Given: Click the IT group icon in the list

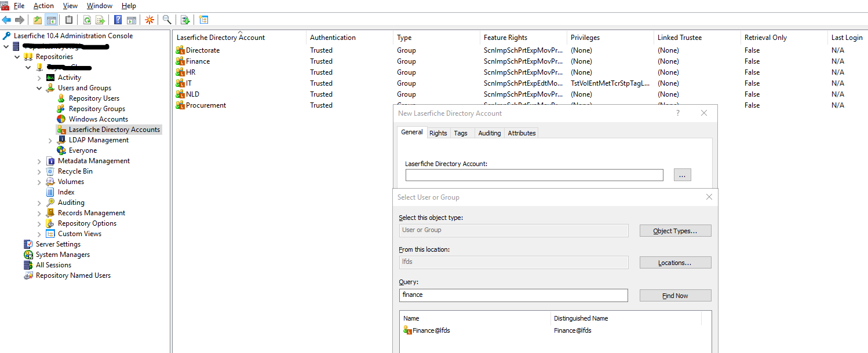Looking at the screenshot, I should click(x=180, y=83).
